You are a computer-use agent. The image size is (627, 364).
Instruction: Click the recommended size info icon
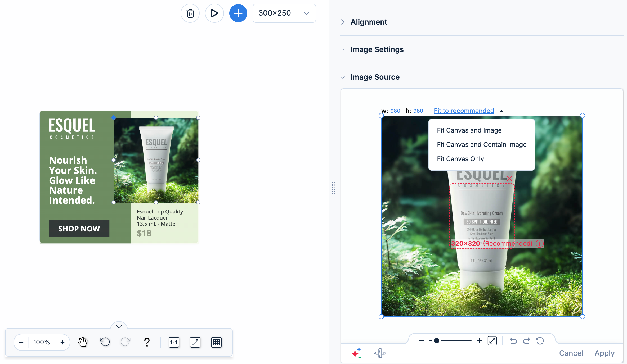click(x=540, y=244)
